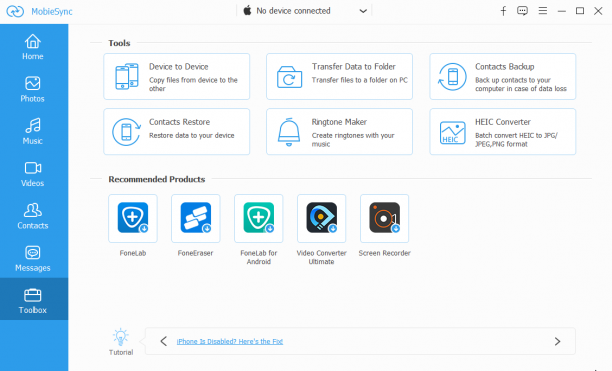Minimize the MobieSync window
The image size is (612, 371).
pyautogui.click(x=562, y=11)
